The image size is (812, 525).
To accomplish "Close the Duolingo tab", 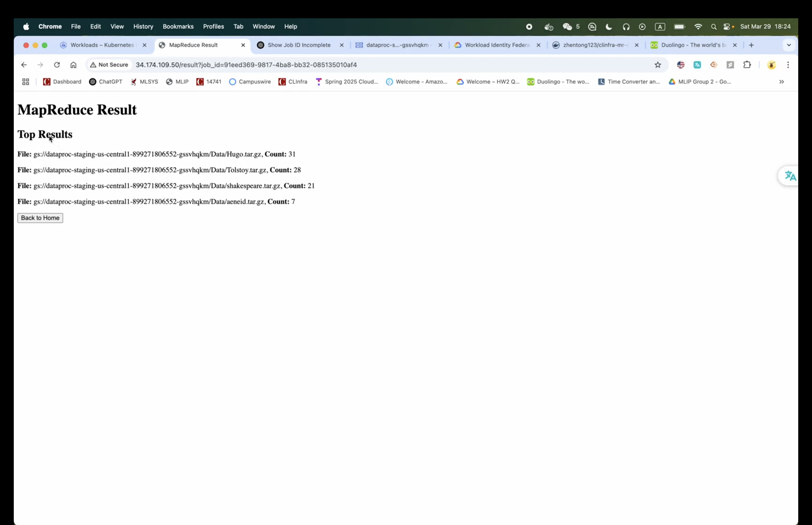I will [x=735, y=45].
